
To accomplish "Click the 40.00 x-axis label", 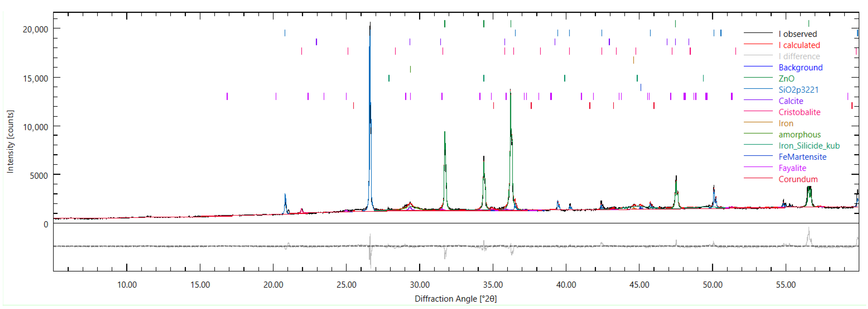I will tap(566, 285).
